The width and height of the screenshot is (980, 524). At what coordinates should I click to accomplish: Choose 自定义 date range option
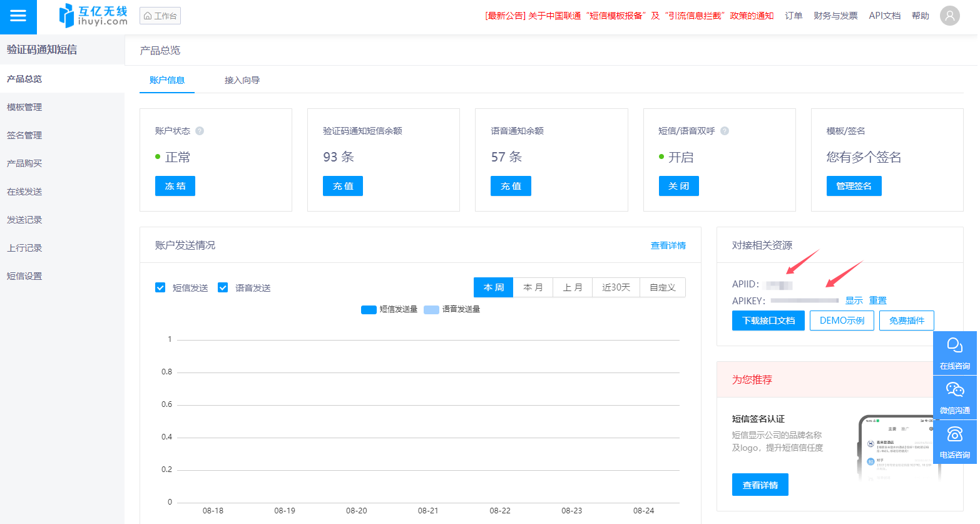click(x=662, y=287)
